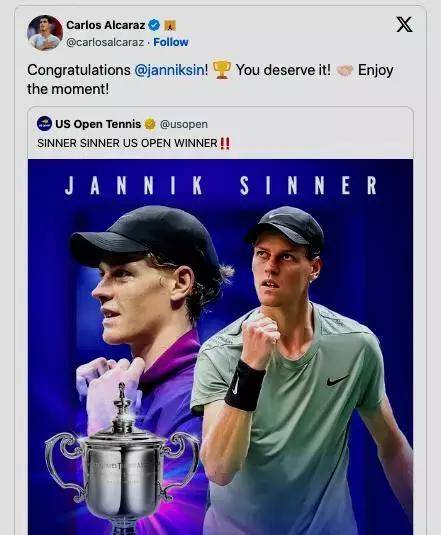Click the @usopen handle in the quoted tweet
This screenshot has height=535, width=441.
pyautogui.click(x=183, y=124)
